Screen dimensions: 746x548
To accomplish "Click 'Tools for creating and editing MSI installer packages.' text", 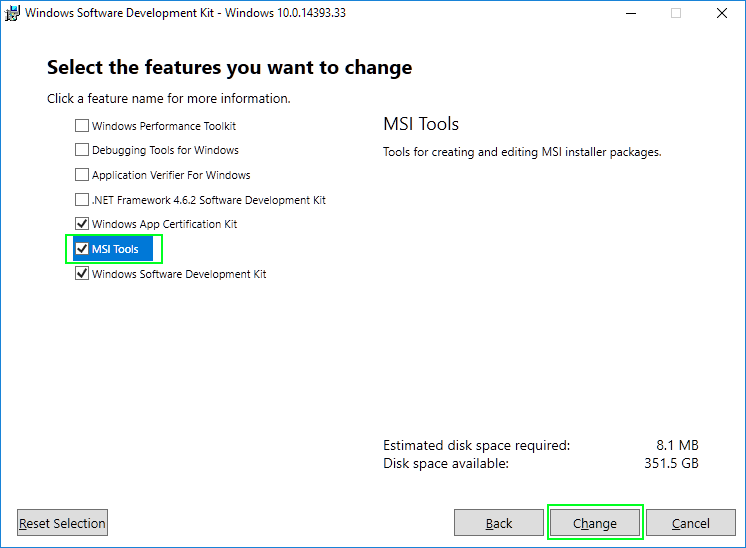I will [x=522, y=152].
